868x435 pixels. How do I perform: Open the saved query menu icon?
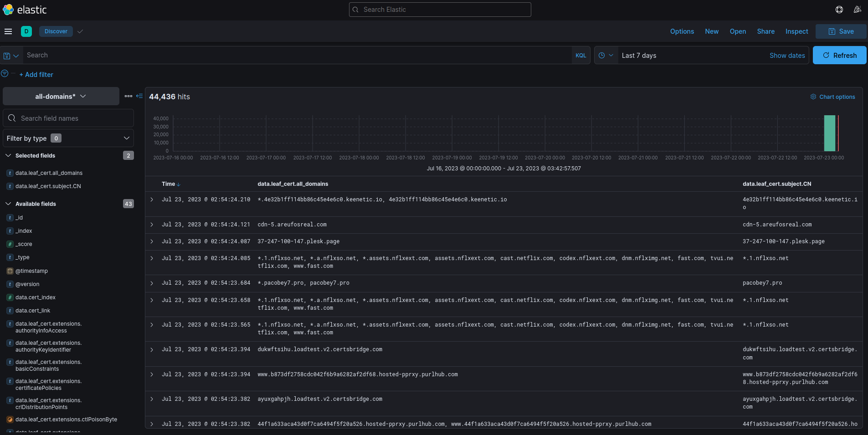point(11,56)
